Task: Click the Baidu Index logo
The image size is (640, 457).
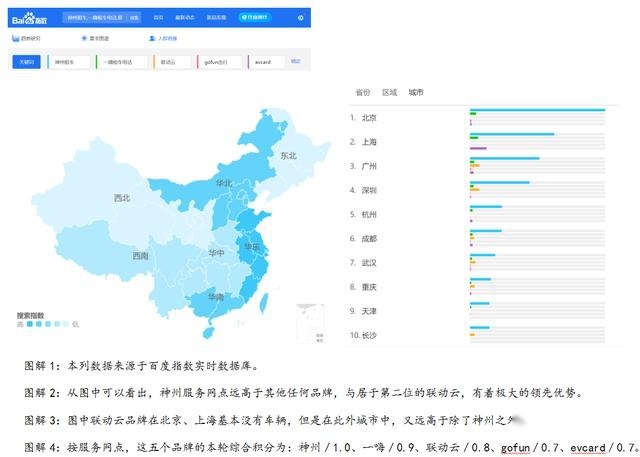Action: (29, 18)
